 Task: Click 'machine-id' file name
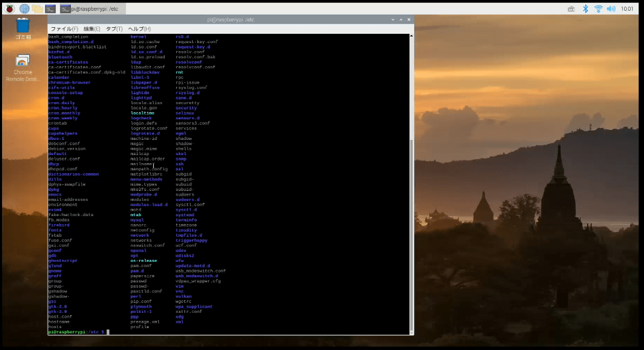144,139
